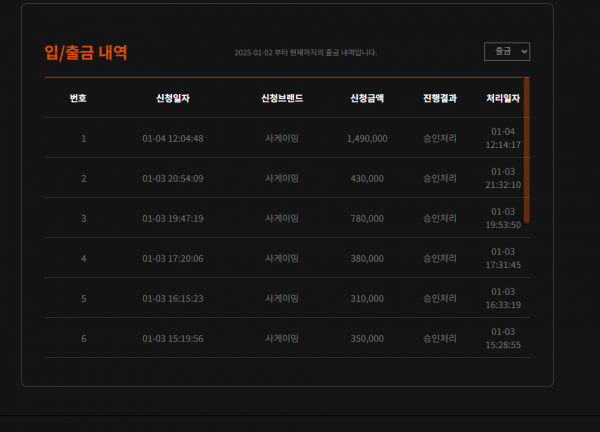Click processed date 01-04 12:14:17

[x=503, y=138]
